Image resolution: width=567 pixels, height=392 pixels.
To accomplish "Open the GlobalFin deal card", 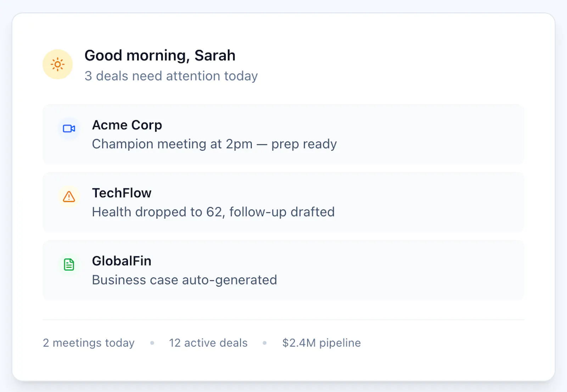I will click(283, 270).
